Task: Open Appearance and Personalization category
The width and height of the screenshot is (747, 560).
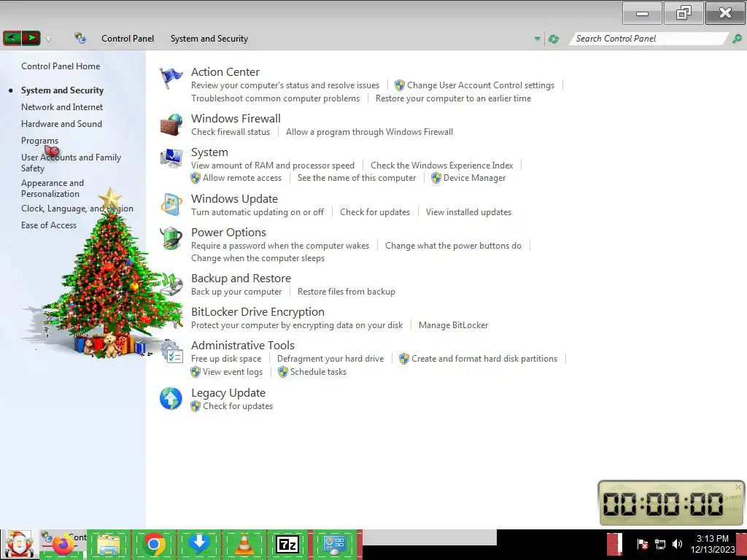Action: (x=53, y=188)
